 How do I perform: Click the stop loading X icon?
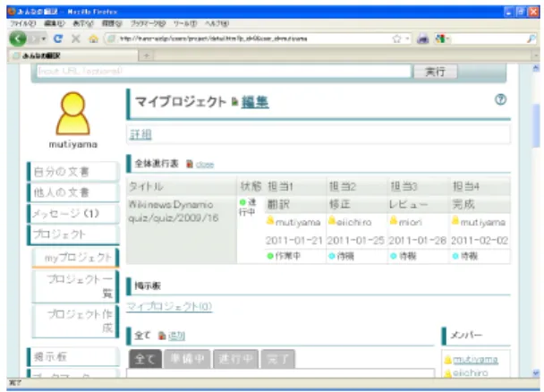[76, 38]
